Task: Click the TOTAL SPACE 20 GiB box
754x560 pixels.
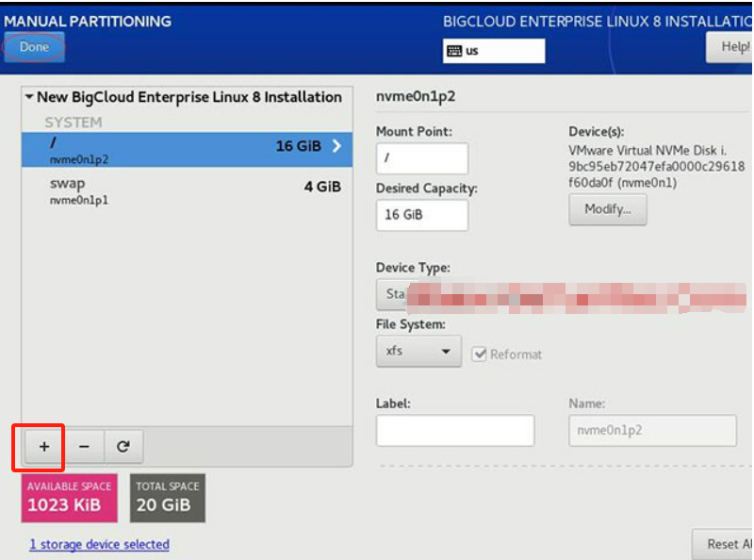Action: coord(168,498)
